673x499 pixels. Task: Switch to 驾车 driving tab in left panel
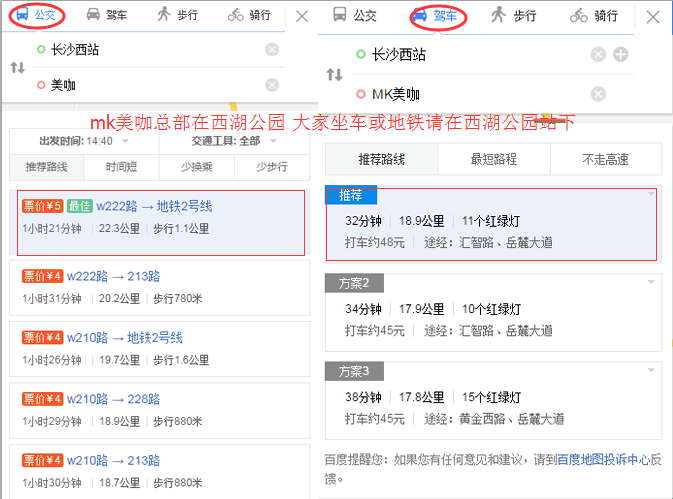pyautogui.click(x=107, y=15)
